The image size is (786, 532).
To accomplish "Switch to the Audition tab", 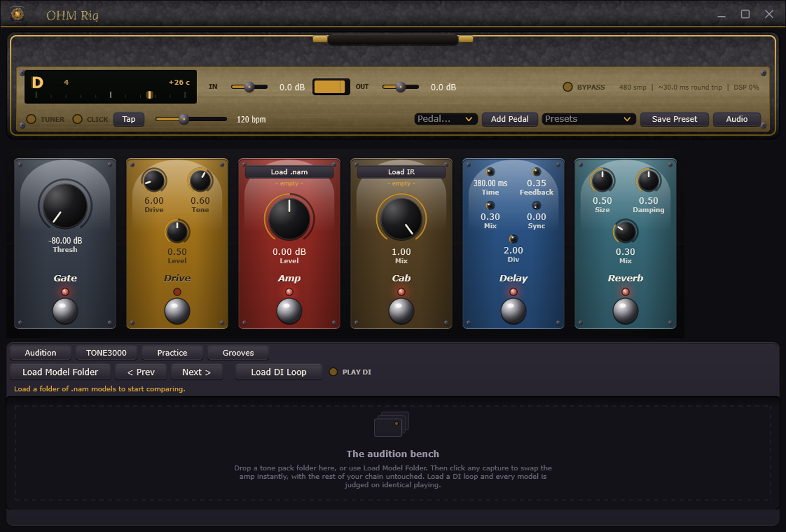I will coord(40,353).
